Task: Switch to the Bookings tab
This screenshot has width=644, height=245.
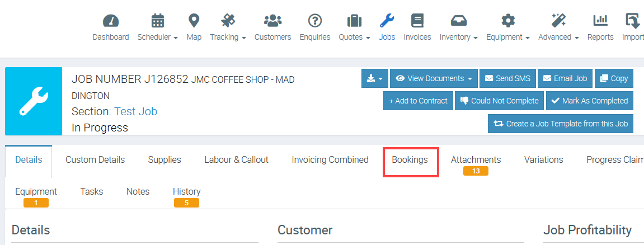Action: [x=410, y=160]
